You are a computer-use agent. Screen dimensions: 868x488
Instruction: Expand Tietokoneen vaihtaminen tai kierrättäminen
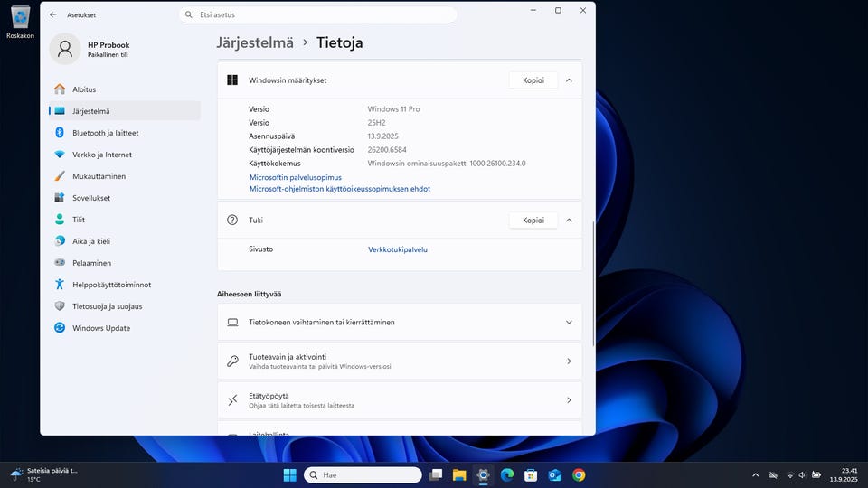pyautogui.click(x=569, y=322)
